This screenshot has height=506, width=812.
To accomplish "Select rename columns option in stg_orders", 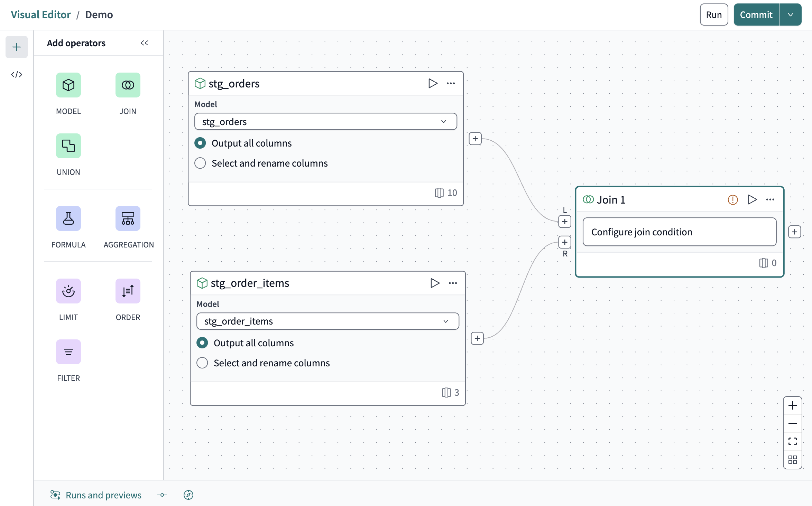I will coord(200,163).
